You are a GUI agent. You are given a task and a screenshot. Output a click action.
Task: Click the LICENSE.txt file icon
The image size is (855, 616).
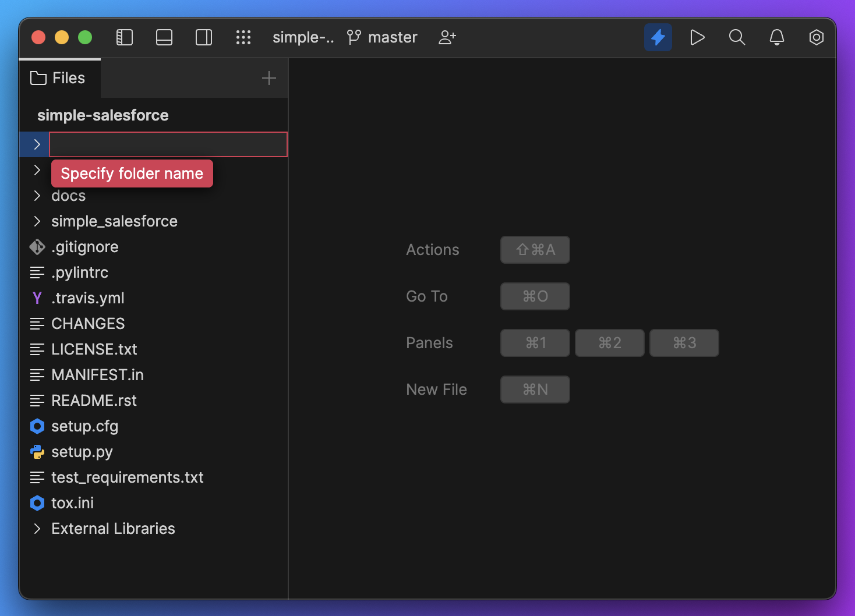[37, 349]
